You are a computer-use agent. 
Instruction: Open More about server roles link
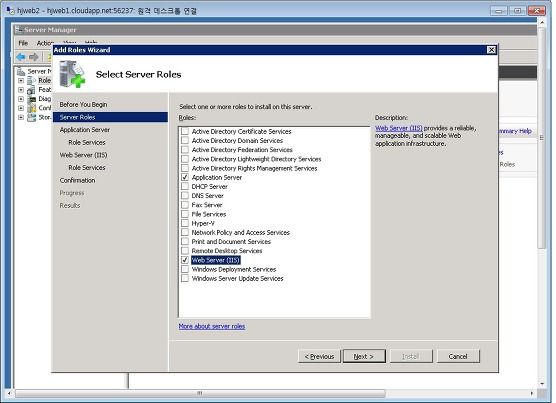pos(212,326)
